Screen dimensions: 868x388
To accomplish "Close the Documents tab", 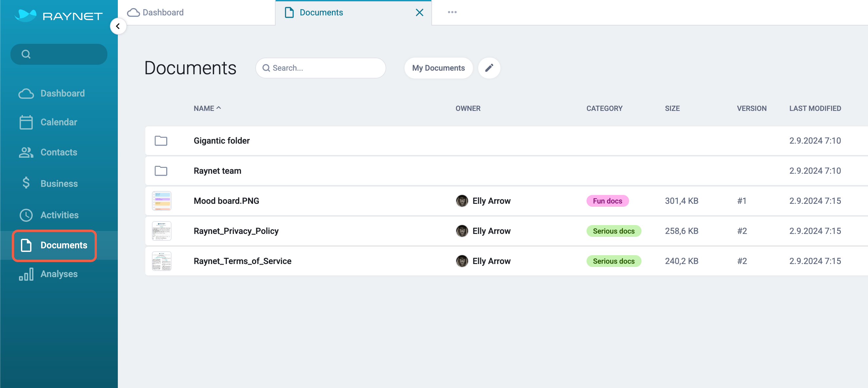I will coord(420,12).
